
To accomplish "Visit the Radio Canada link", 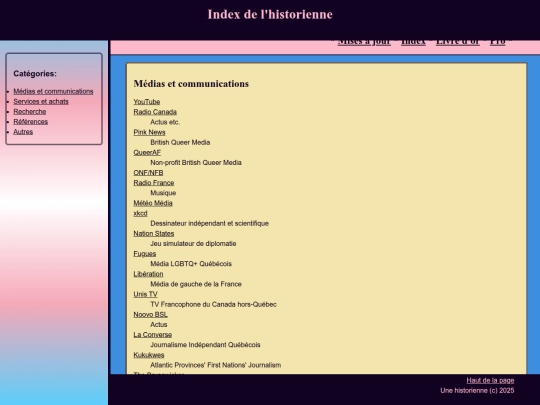I will (155, 112).
